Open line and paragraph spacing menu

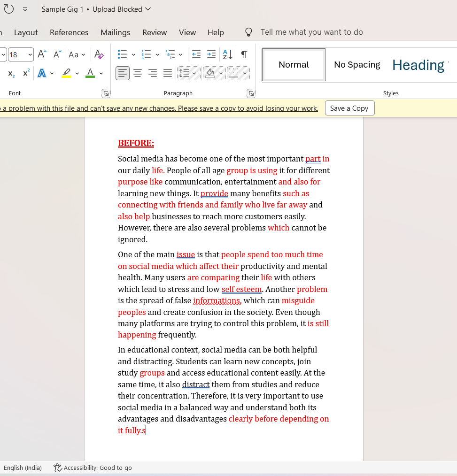188,73
